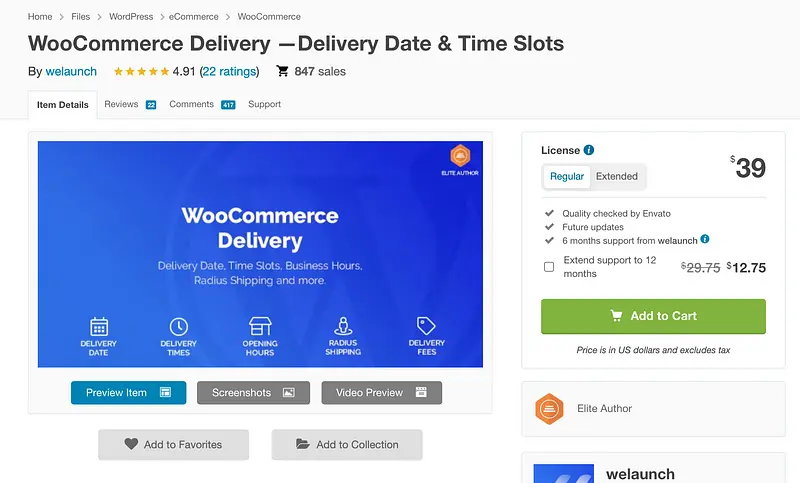Switch to the Support tab
Image resolution: width=800 pixels, height=483 pixels.
point(264,104)
